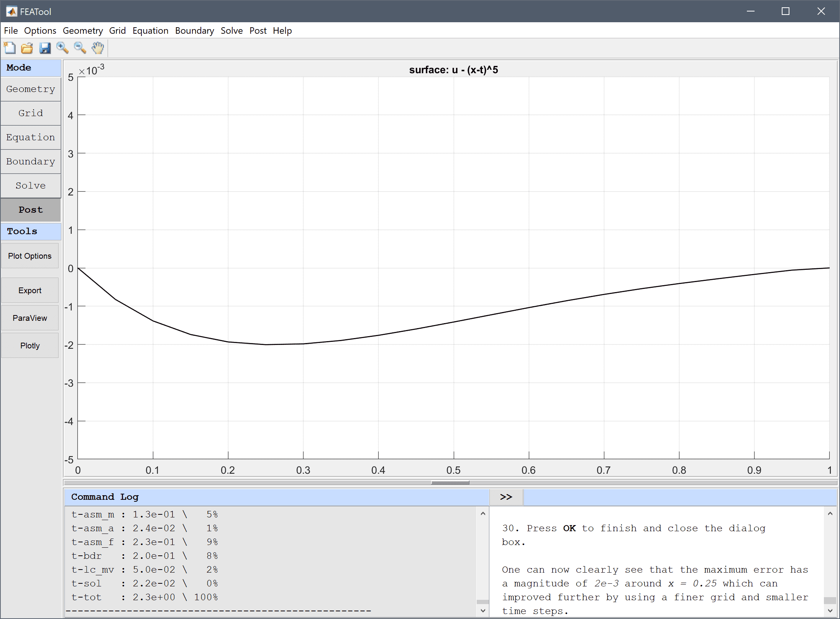Screen dimensions: 840x619
Task: Switch to Boundary mode in sidebar
Action: (31, 162)
